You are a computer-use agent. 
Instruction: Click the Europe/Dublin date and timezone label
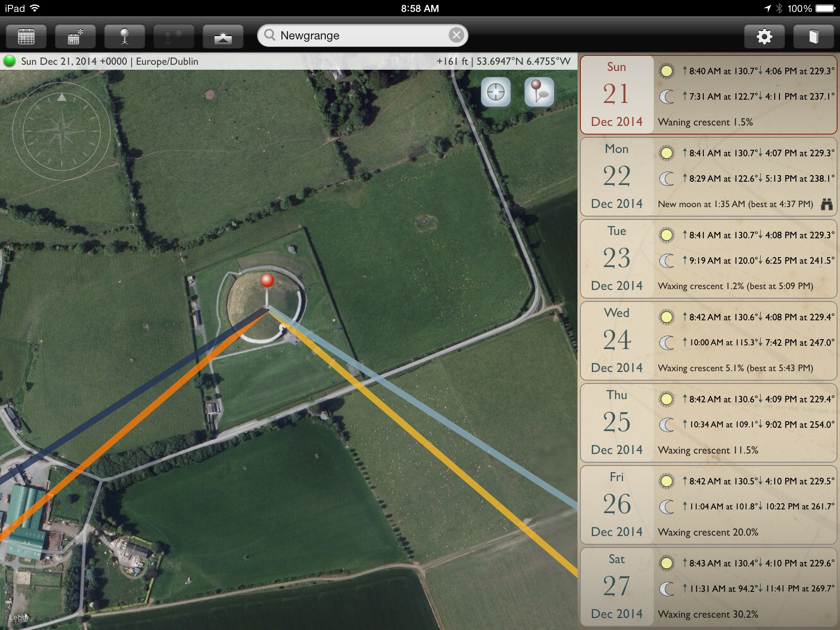pos(110,61)
